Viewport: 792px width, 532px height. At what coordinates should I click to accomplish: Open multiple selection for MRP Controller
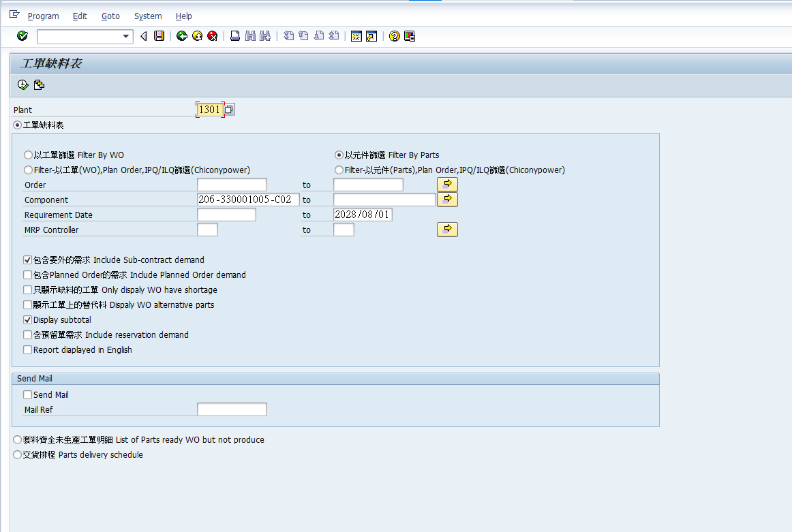[x=447, y=230]
